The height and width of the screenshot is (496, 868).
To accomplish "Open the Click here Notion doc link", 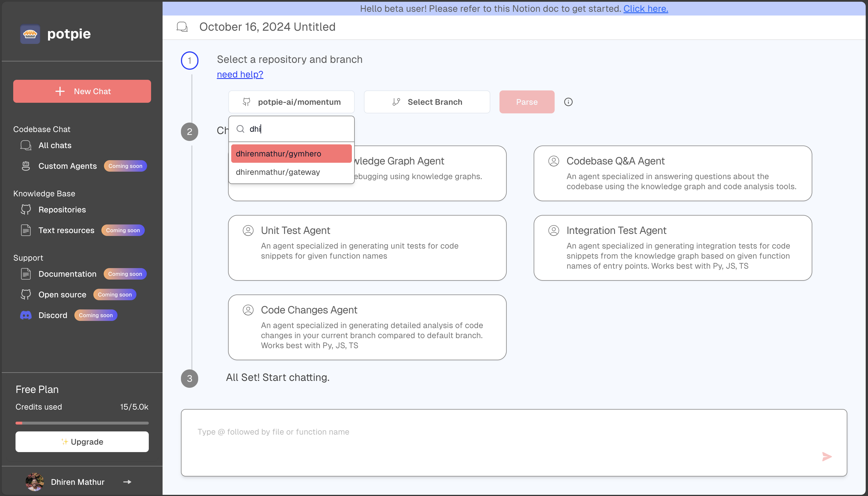I will tap(645, 9).
